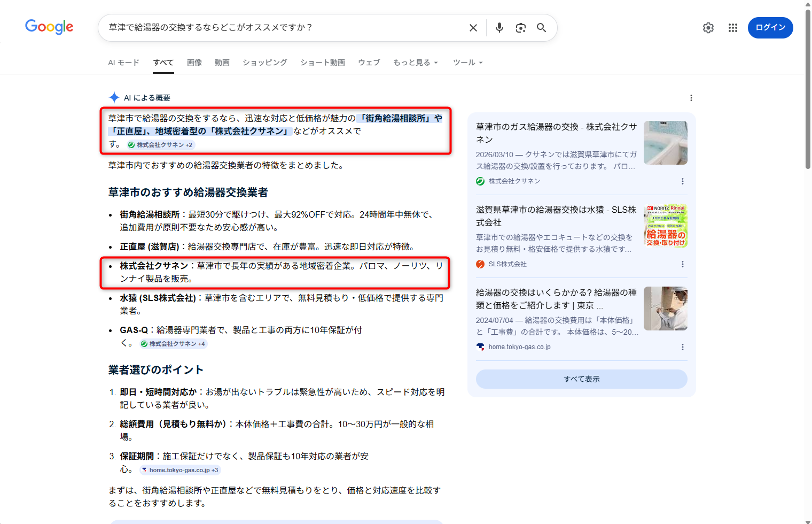Open three-dot menu for SLS株式会社 source card
Viewport: 812px width, 524px height.
(683, 264)
